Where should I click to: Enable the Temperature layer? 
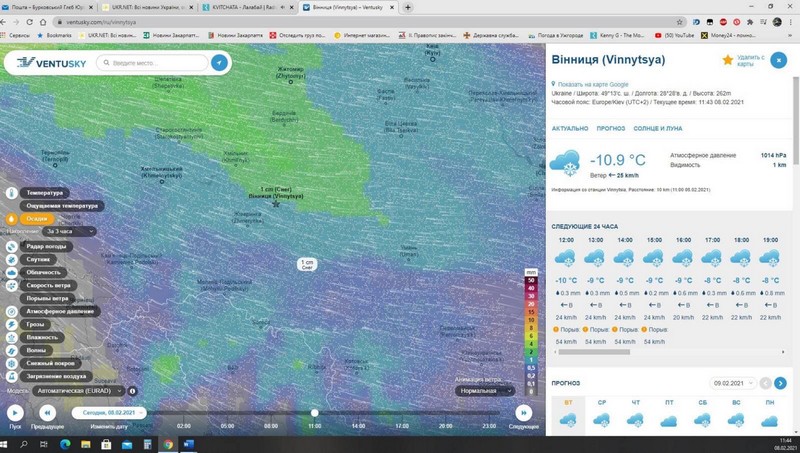coord(45,193)
